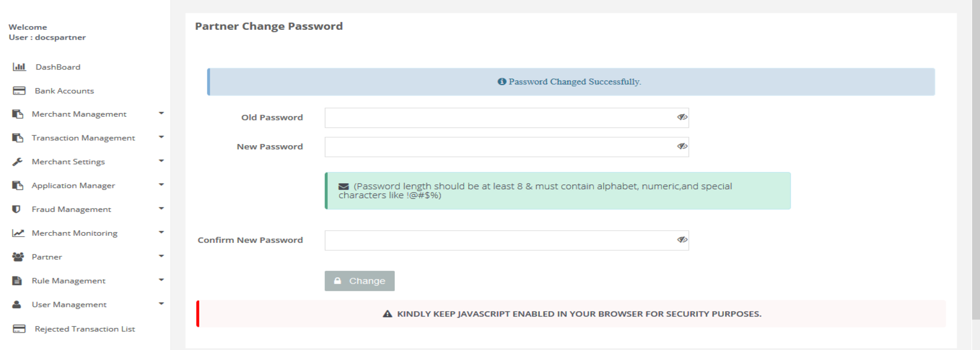The width and height of the screenshot is (980, 350).
Task: Open the DashBoard link
Action: point(58,67)
